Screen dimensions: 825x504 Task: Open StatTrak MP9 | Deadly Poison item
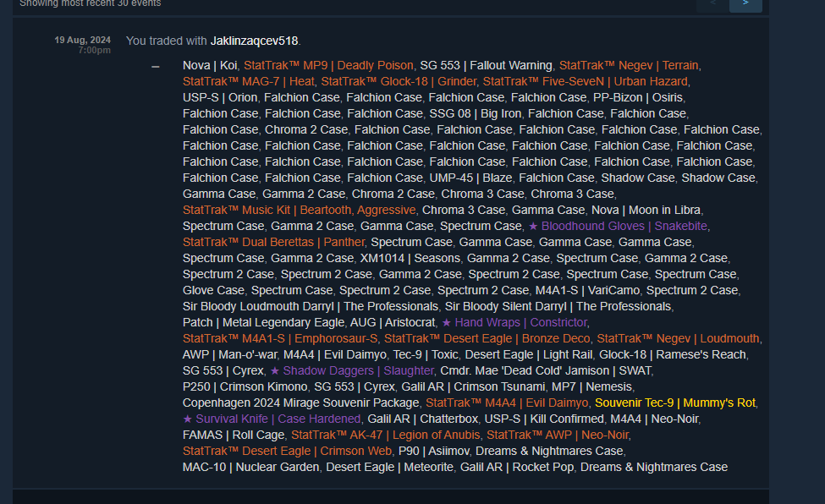pyautogui.click(x=328, y=66)
